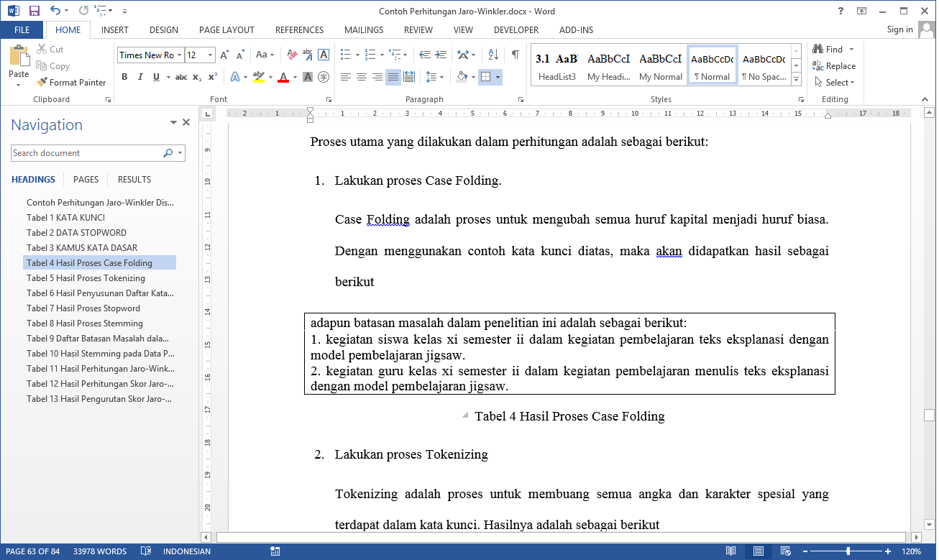
Task: Select the Align Left icon
Action: [346, 77]
